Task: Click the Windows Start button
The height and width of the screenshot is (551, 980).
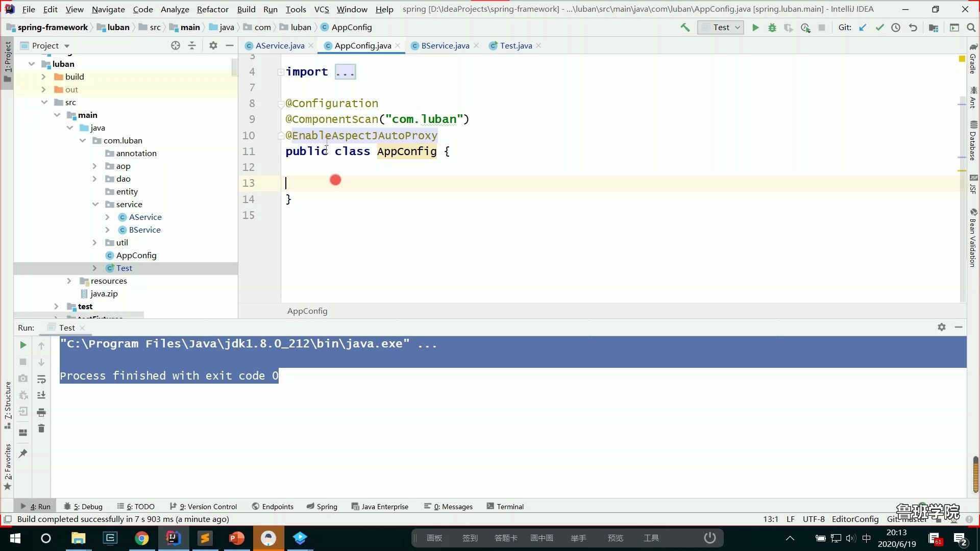Action: pyautogui.click(x=15, y=538)
